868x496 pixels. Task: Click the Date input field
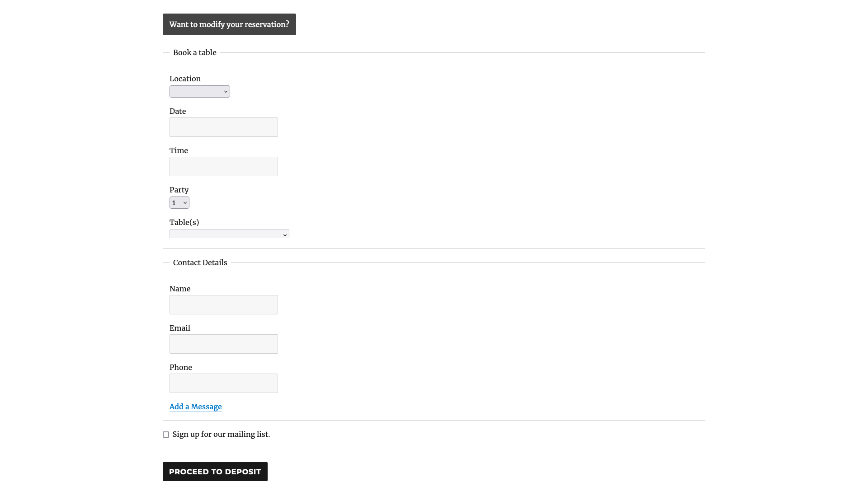pos(224,127)
